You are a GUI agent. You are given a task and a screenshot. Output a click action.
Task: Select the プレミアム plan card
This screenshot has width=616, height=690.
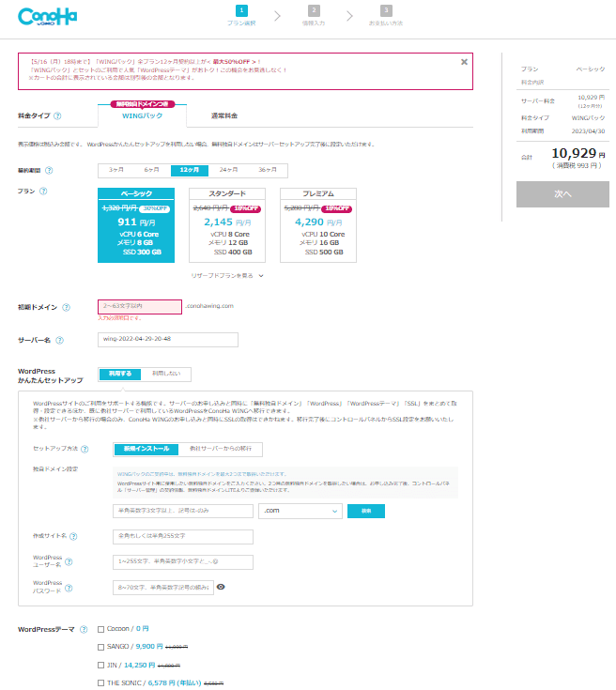tap(318, 225)
